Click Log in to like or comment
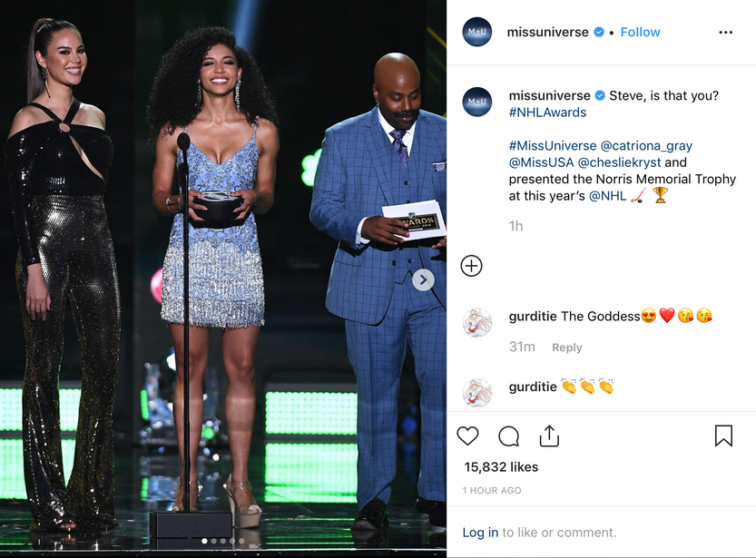The image size is (756, 558). [x=480, y=533]
